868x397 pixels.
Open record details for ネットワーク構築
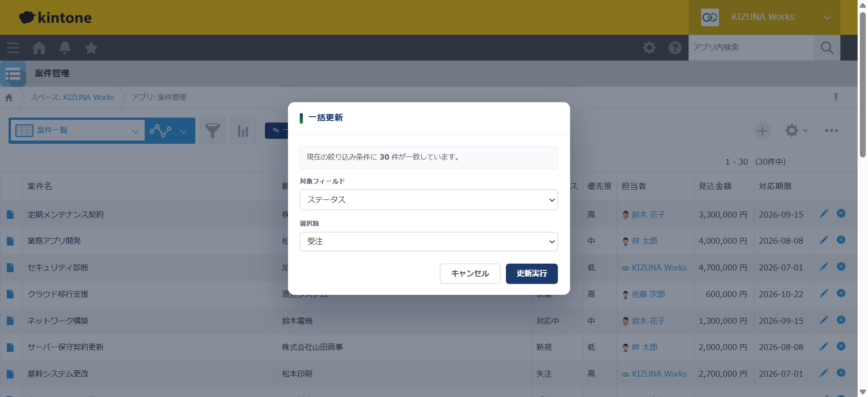[x=10, y=321]
